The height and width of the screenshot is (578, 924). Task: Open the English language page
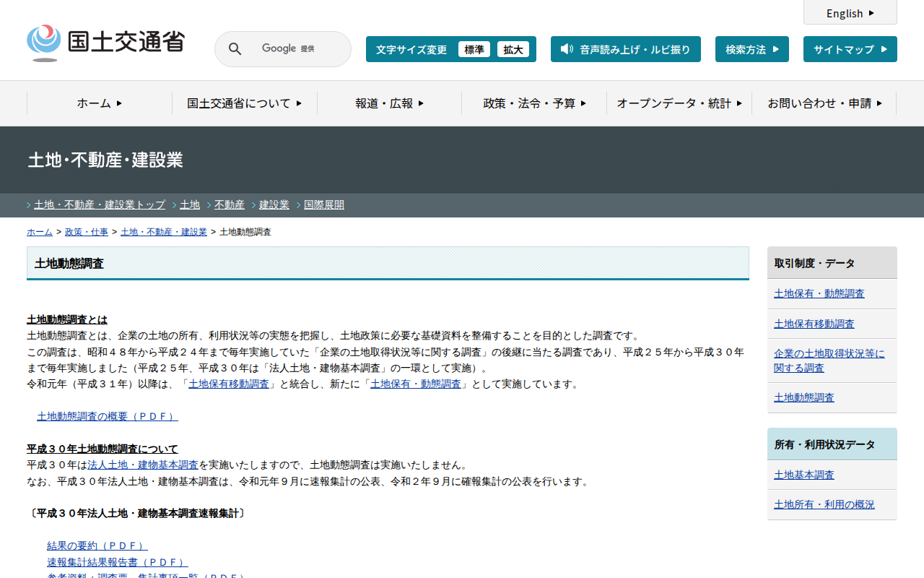pos(850,13)
